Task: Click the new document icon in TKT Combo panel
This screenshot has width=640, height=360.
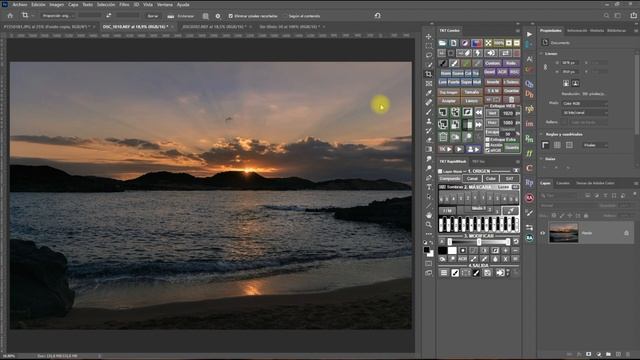Action: click(453, 43)
